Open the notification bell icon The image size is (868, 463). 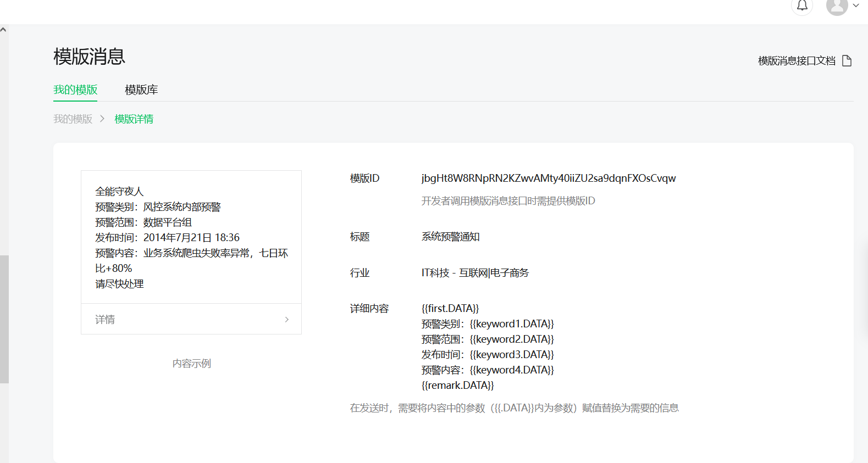[x=802, y=6]
